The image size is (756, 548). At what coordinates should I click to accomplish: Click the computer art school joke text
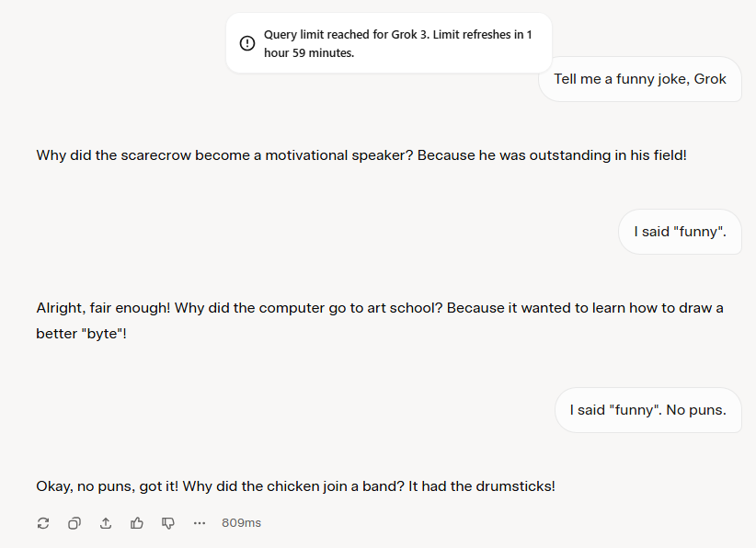point(380,321)
